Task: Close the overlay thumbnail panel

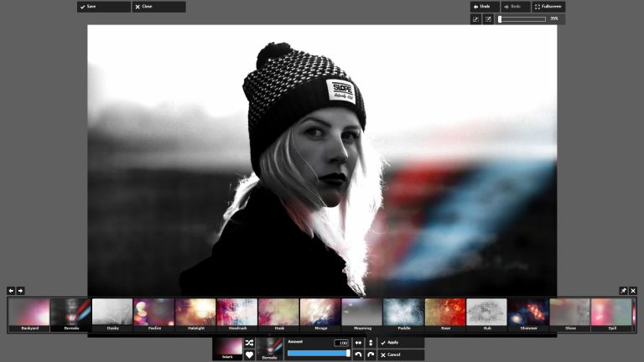Action: [x=633, y=291]
